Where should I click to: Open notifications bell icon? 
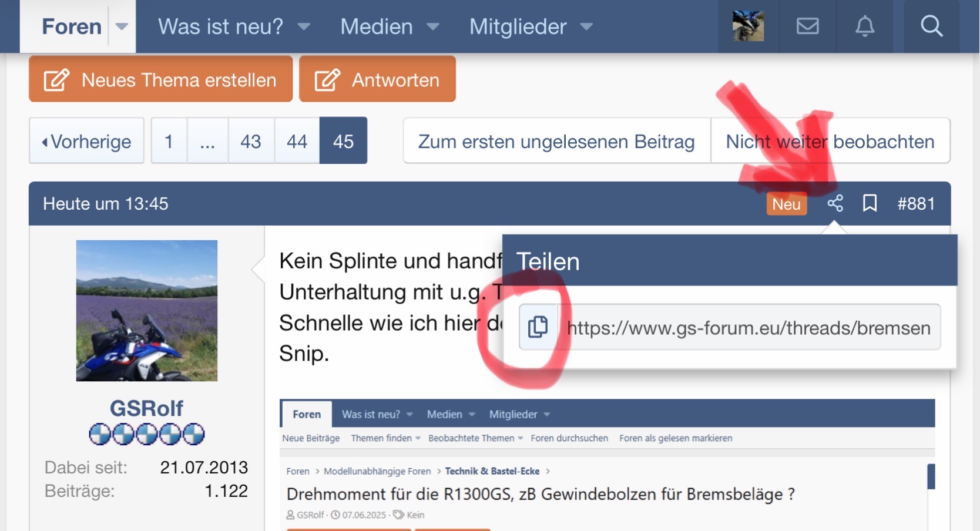[x=864, y=26]
